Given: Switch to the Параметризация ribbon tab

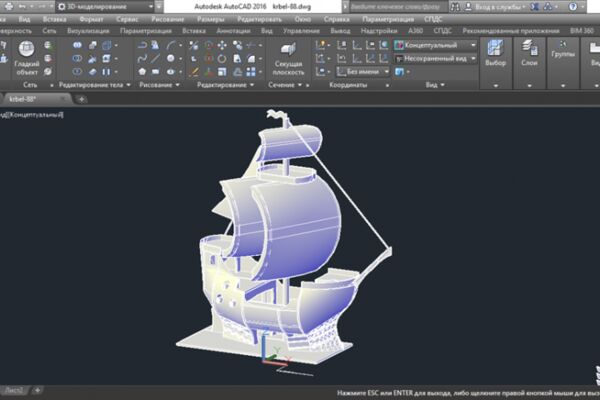Looking at the screenshot, I should 146,31.
